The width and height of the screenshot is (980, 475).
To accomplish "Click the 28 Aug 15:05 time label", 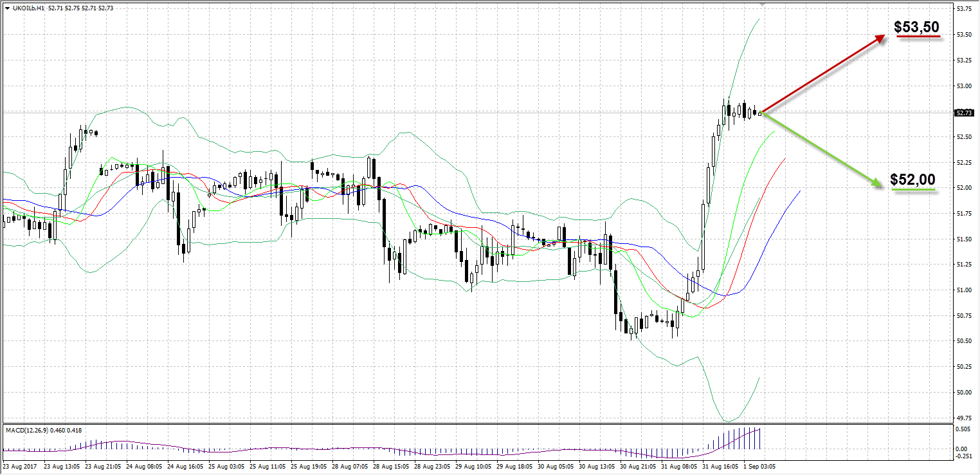I will (389, 465).
